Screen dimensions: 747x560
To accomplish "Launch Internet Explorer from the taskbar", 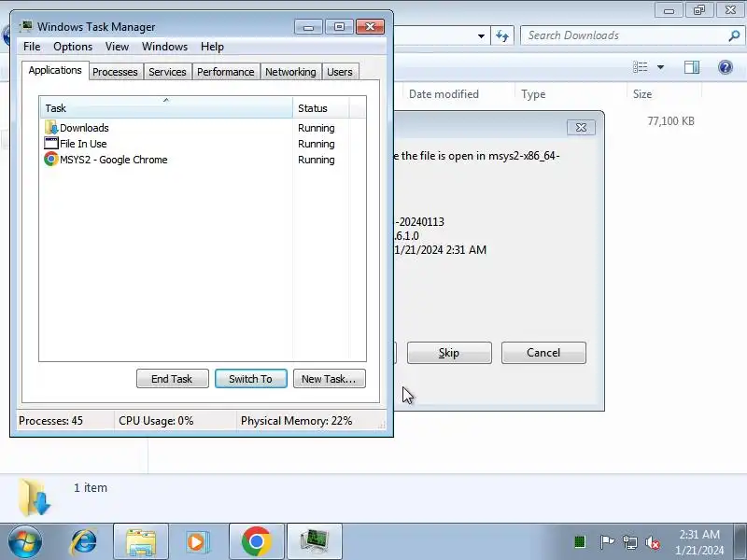I will tap(83, 542).
